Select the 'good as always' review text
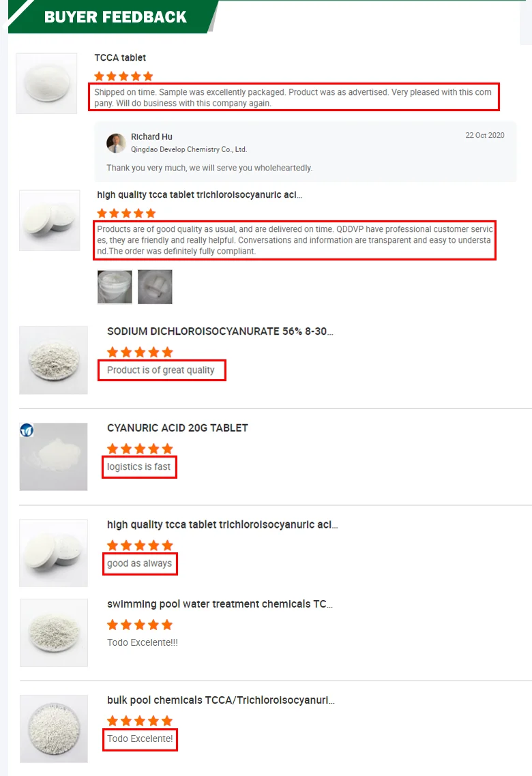Screen dimensions: 532x776 140,564
